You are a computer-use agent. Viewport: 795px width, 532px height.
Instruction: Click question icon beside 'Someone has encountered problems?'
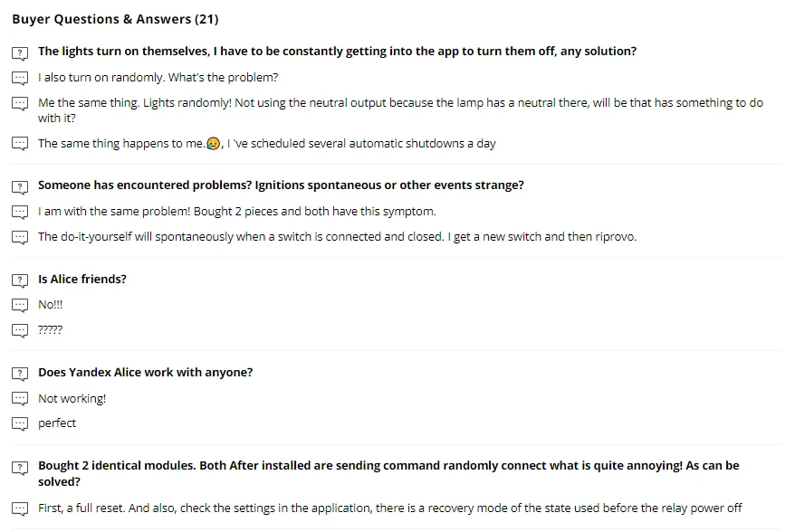(20, 186)
